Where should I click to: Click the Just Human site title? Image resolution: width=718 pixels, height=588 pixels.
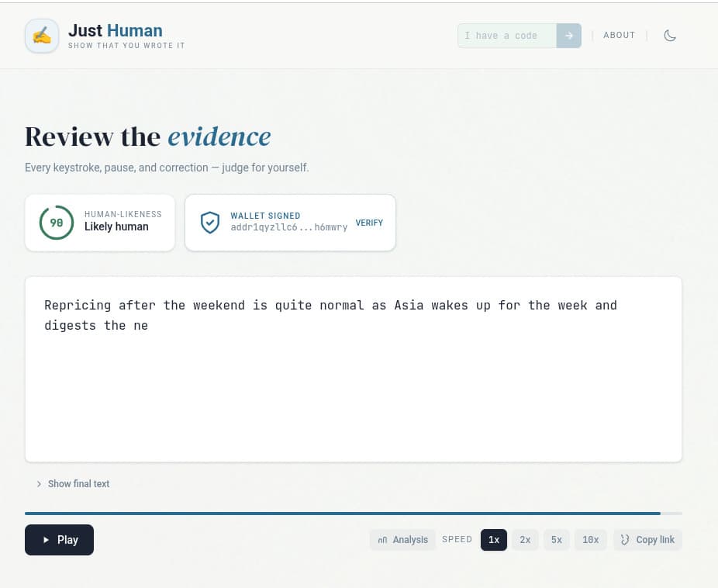point(115,31)
